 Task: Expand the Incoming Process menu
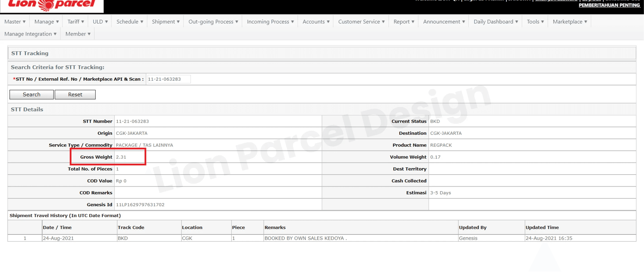pyautogui.click(x=270, y=22)
